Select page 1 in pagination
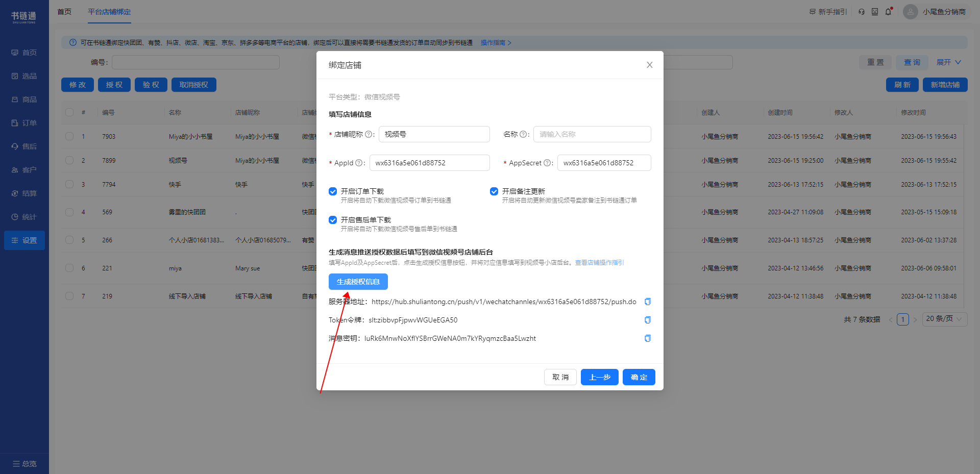980x474 pixels. coord(903,319)
